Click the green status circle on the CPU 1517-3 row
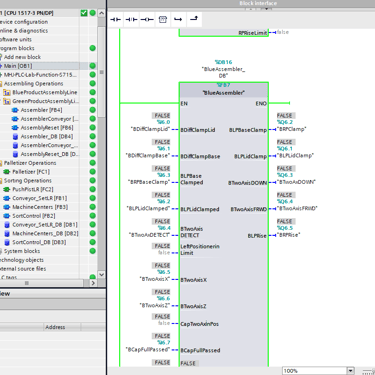This screenshot has height=375, width=375. [93, 13]
